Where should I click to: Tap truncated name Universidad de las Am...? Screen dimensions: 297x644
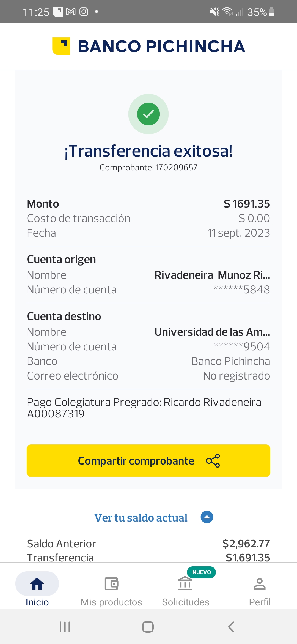[x=212, y=332]
